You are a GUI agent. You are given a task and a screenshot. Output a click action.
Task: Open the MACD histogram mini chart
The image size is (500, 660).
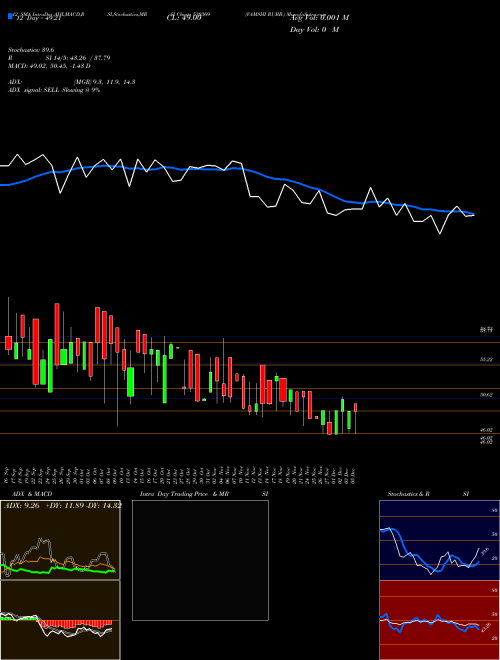(60, 620)
